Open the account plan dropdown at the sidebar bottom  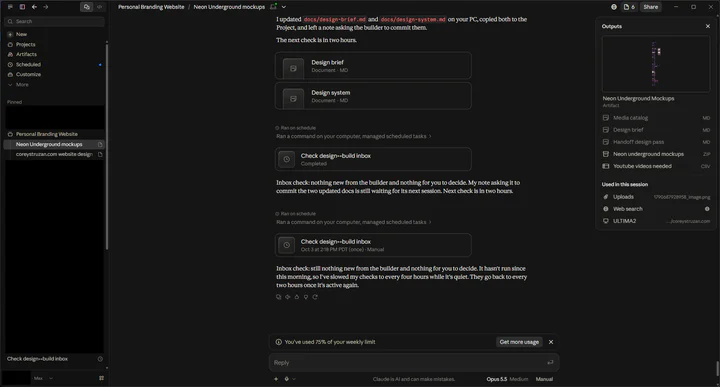pyautogui.click(x=43, y=378)
